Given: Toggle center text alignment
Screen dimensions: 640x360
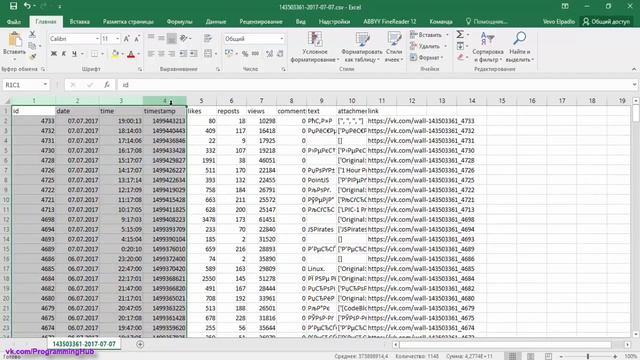Looking at the screenshot, I should pos(162,54).
